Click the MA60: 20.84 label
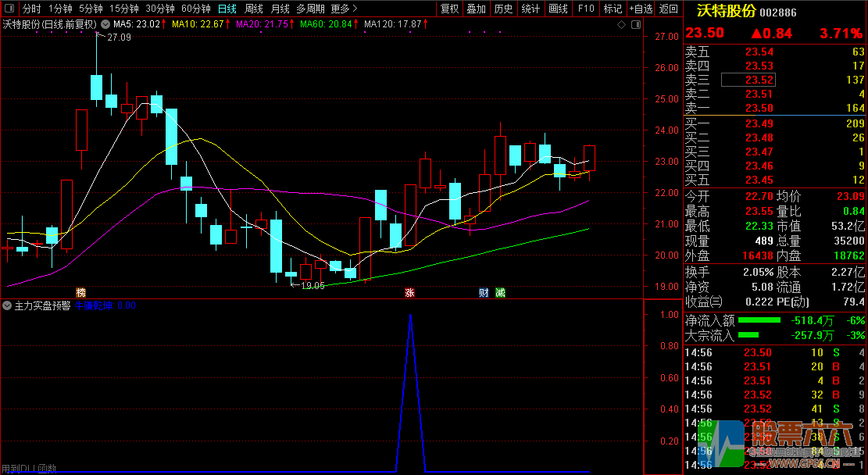 click(x=326, y=24)
